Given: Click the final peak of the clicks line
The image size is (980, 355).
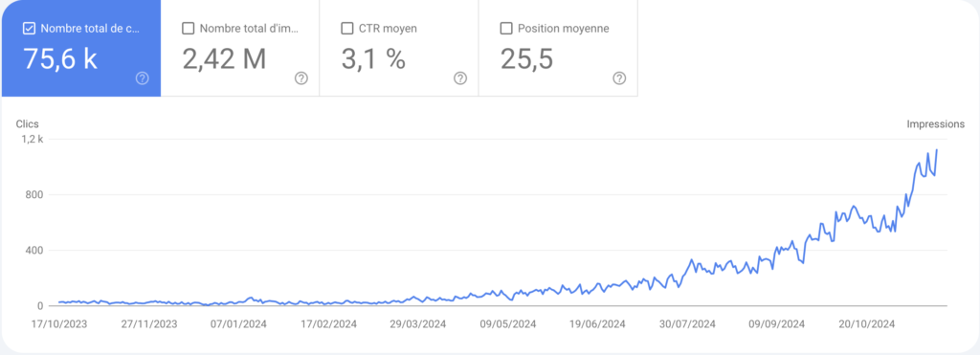Looking at the screenshot, I should coord(936,150).
